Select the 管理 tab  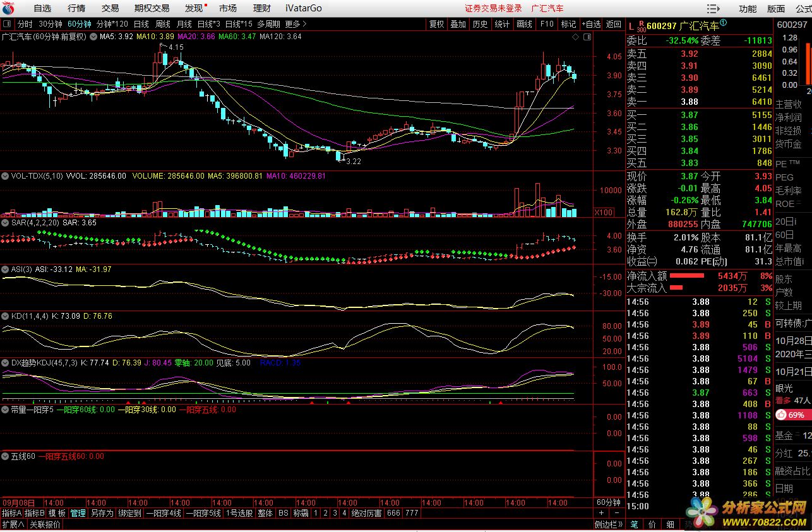tap(78, 513)
